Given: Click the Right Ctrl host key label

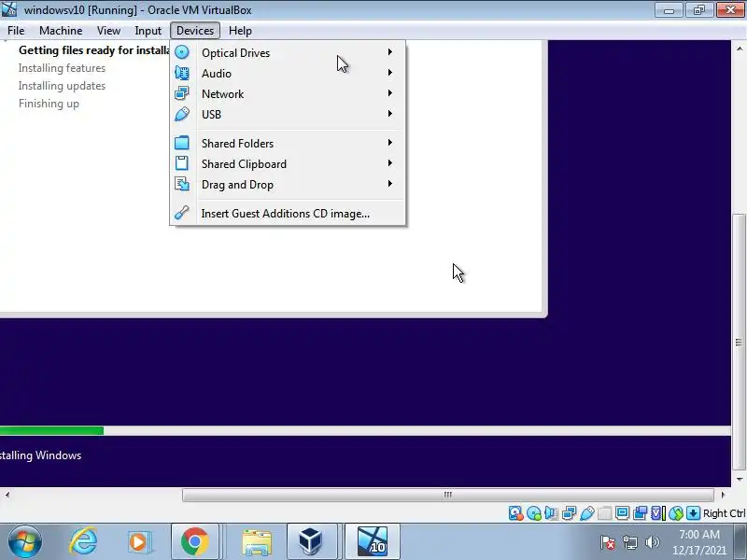Looking at the screenshot, I should pos(724,513).
